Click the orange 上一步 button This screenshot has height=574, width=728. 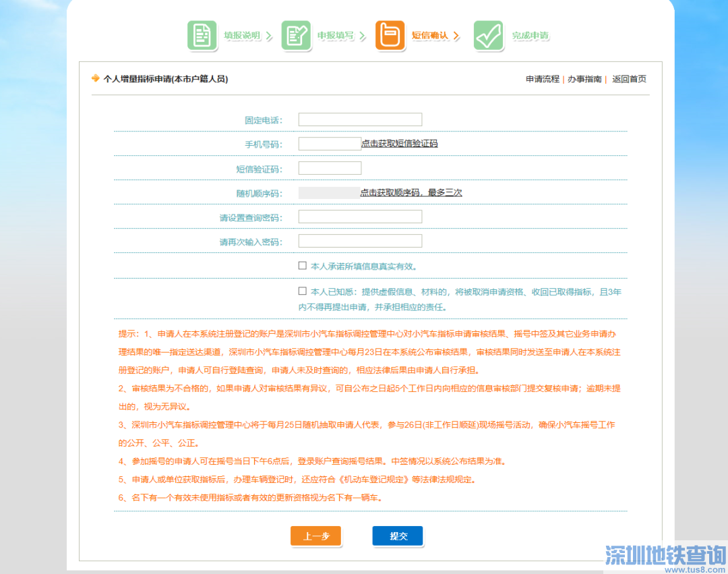click(x=315, y=536)
